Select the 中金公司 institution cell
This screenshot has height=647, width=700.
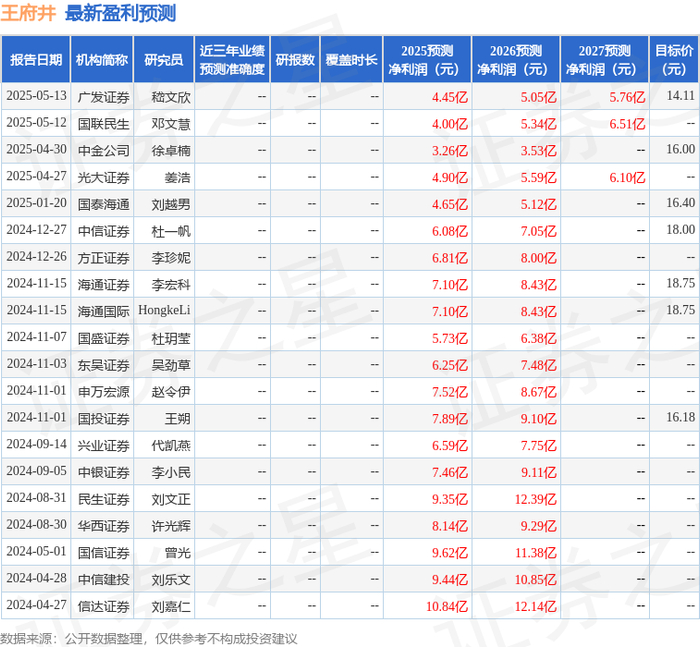click(x=104, y=150)
